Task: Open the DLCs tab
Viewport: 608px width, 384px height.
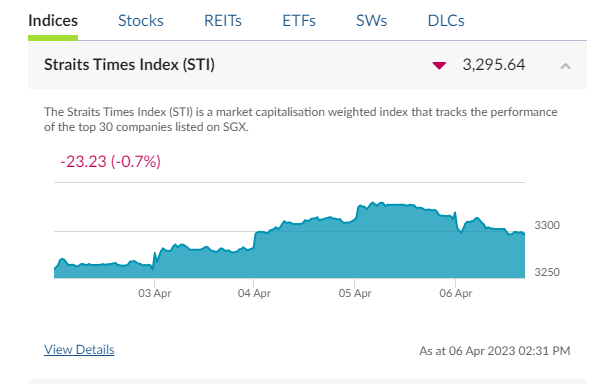Action: (446, 21)
